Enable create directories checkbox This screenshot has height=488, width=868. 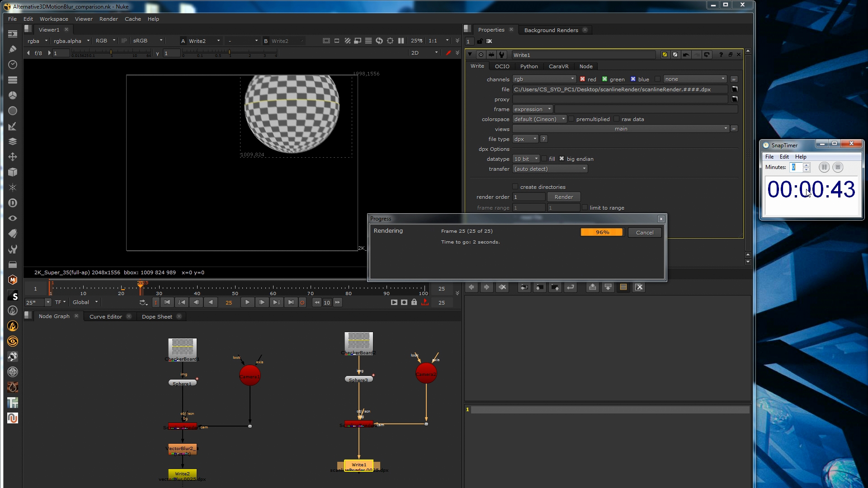[515, 187]
